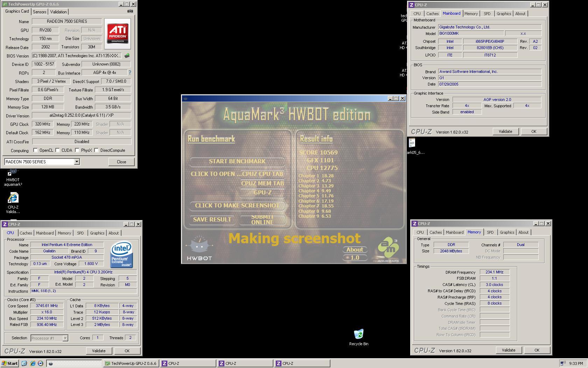Open the Recycle Bin desktop icon
Viewport: 588px width, 368px height.
tap(359, 337)
